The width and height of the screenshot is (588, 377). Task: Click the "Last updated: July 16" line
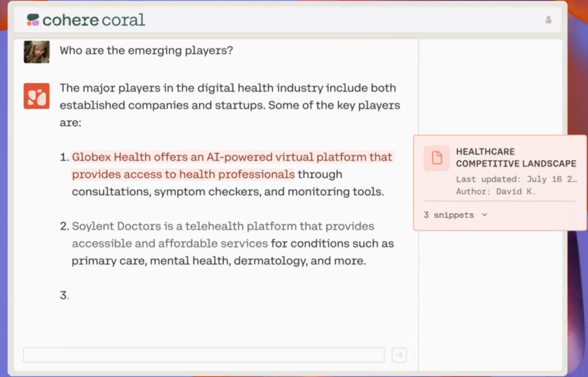point(516,179)
